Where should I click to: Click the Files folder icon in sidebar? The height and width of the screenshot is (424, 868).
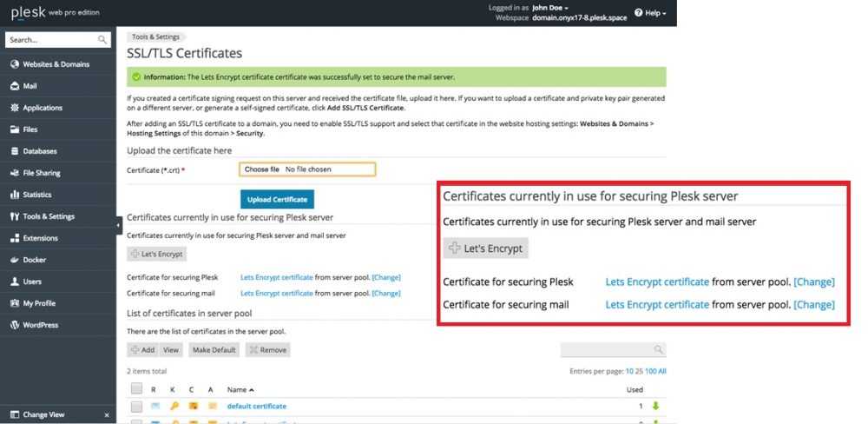[15, 129]
